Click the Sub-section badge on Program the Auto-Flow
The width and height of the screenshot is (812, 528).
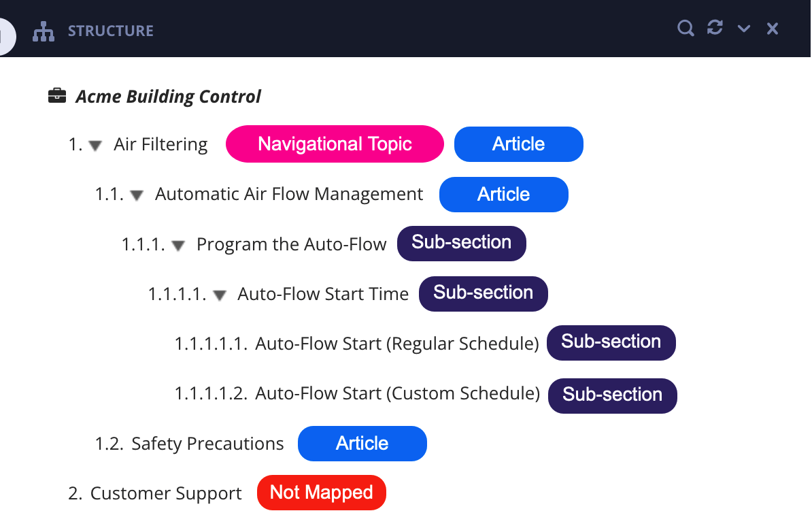coord(461,243)
